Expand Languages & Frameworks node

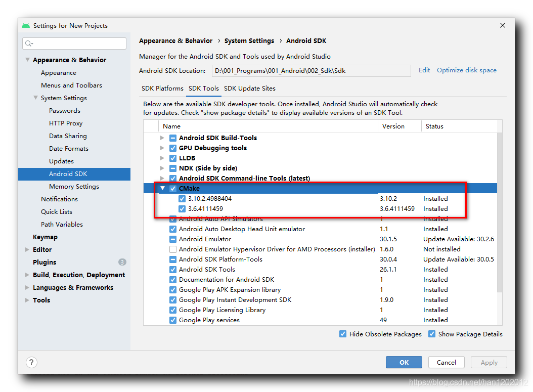point(27,288)
